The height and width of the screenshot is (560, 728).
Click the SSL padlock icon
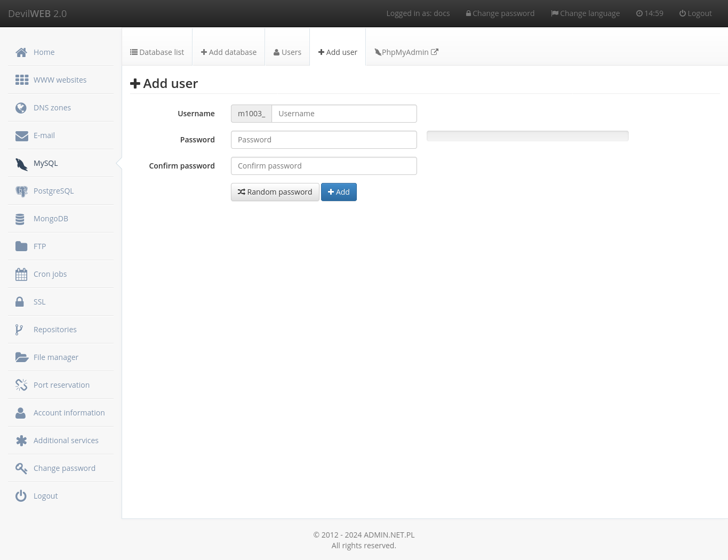(x=19, y=301)
